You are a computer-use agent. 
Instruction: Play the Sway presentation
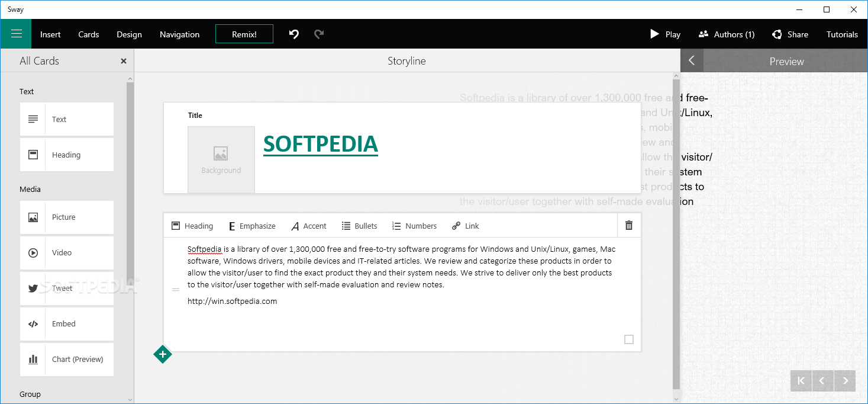[x=666, y=34]
